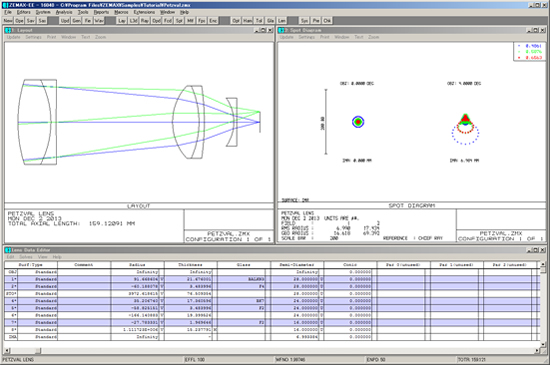Open the Analysis menu
The height and width of the screenshot is (365, 550).
coord(64,12)
